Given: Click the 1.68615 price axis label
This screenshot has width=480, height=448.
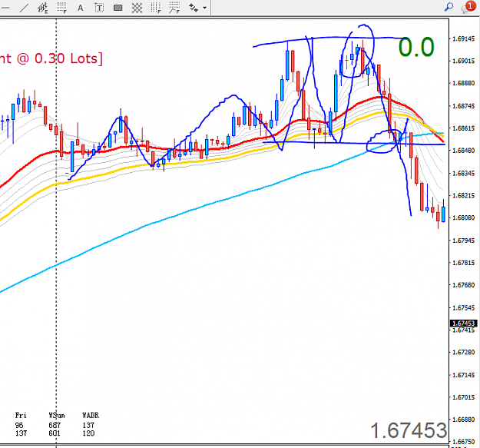Looking at the screenshot, I should point(463,128).
